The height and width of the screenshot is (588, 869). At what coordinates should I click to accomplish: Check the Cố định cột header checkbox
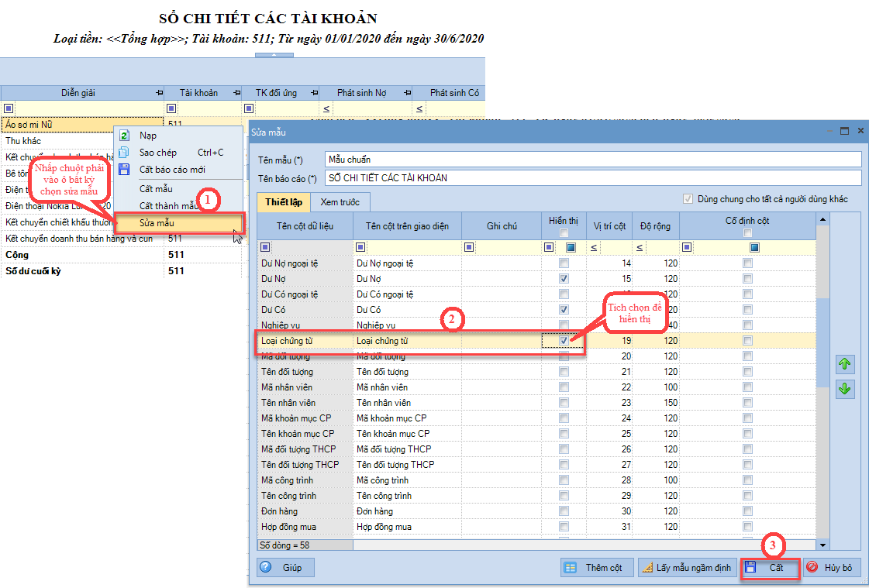pyautogui.click(x=747, y=232)
